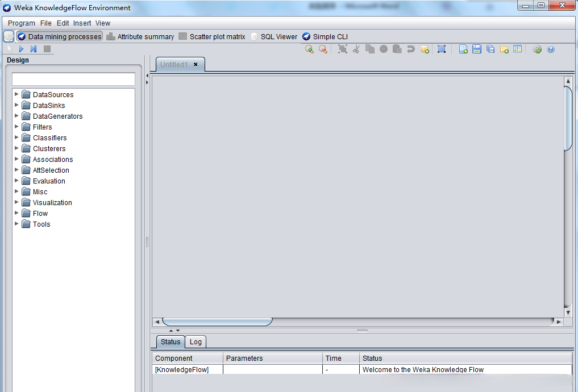578x392 pixels.
Task: Switch to the Log tab
Action: [x=196, y=342]
